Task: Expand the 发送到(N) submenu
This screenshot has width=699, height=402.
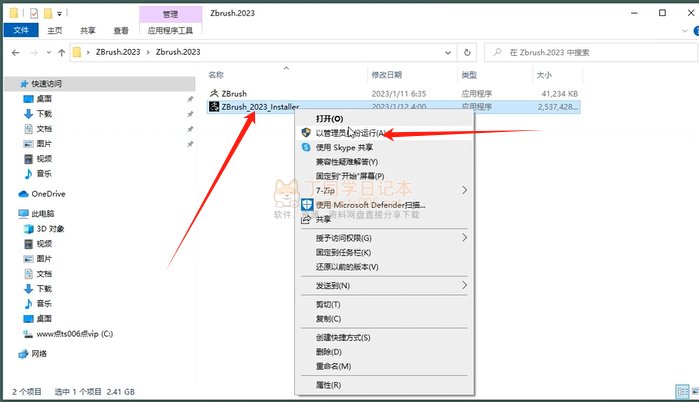Action: [x=384, y=286]
